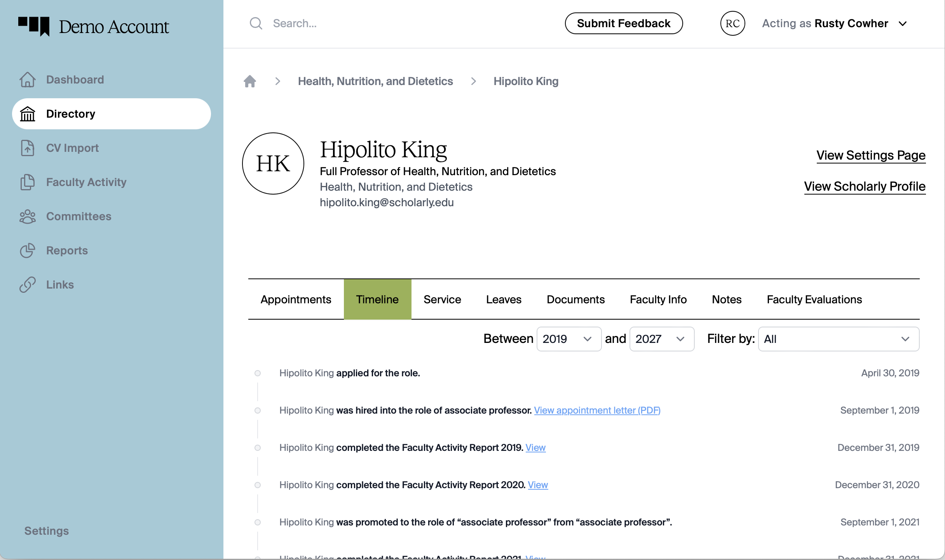Click the Submit Feedback button
This screenshot has width=945, height=560.
click(x=623, y=23)
